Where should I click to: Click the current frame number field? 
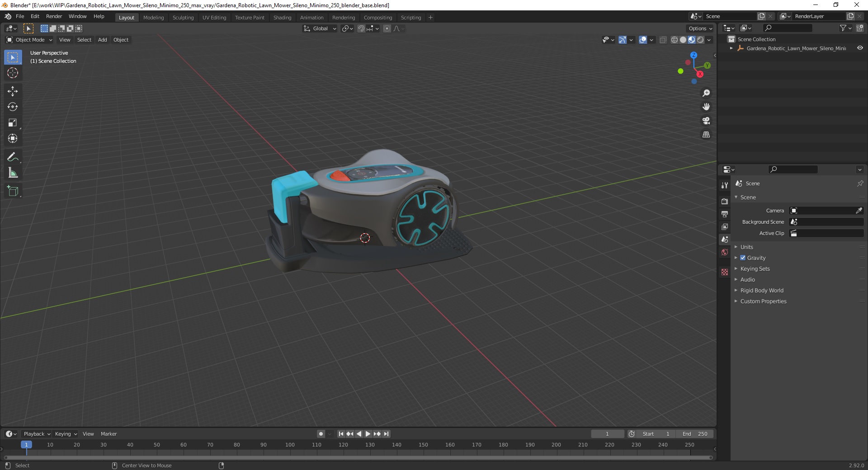click(607, 434)
